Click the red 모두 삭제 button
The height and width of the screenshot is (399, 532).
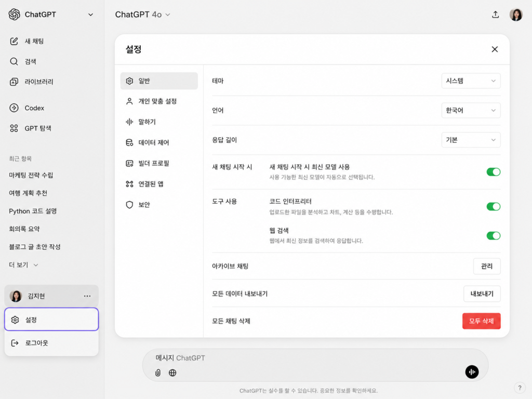click(x=481, y=321)
